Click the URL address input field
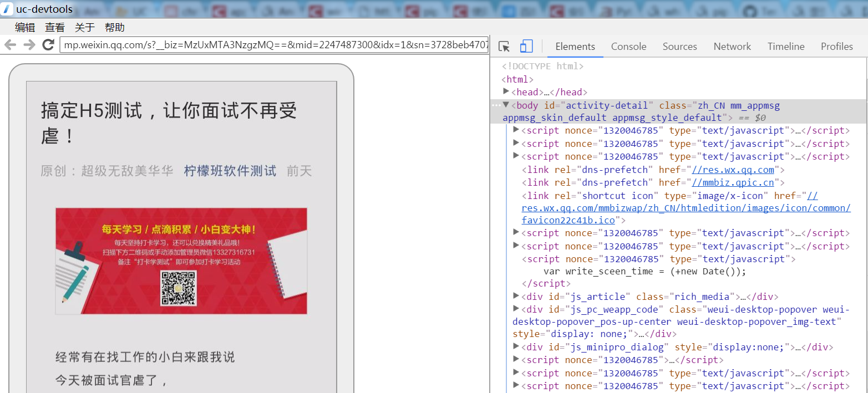This screenshot has width=868, height=393. point(274,45)
